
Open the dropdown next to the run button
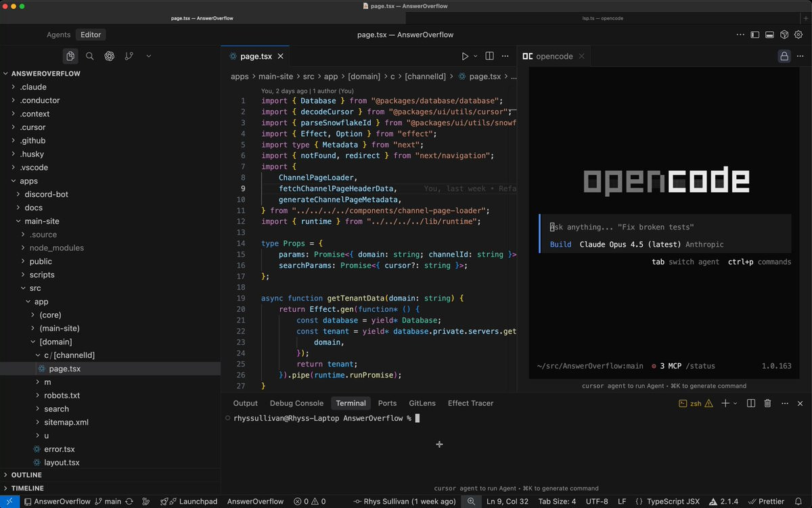[x=475, y=56]
